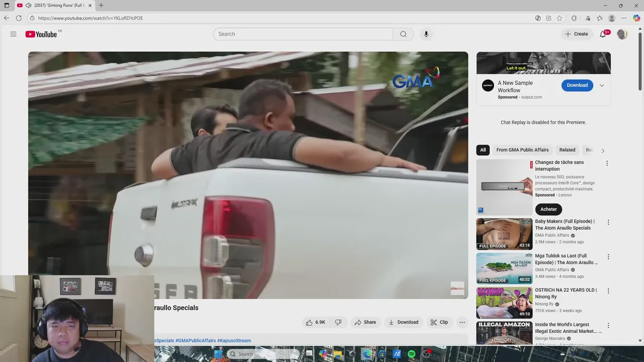The width and height of the screenshot is (644, 362).
Task: Click the magnifier search submit button
Action: tap(404, 34)
